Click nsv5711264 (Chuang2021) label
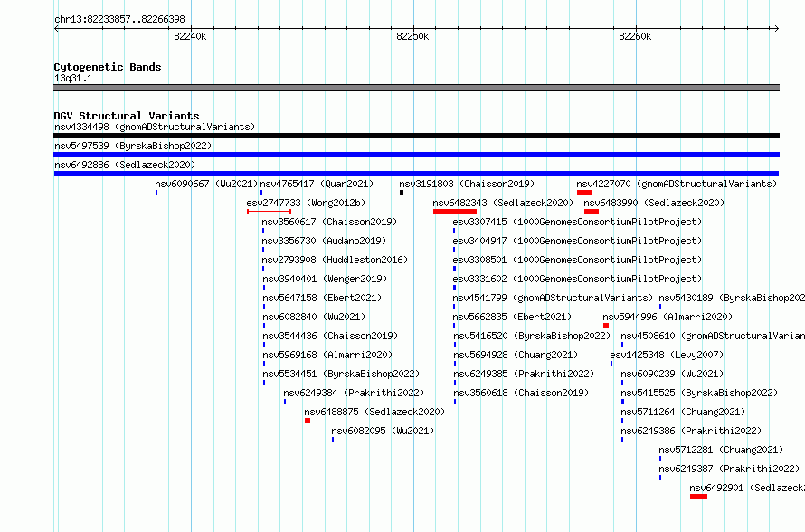The height and width of the screenshot is (532, 805). coord(683,412)
